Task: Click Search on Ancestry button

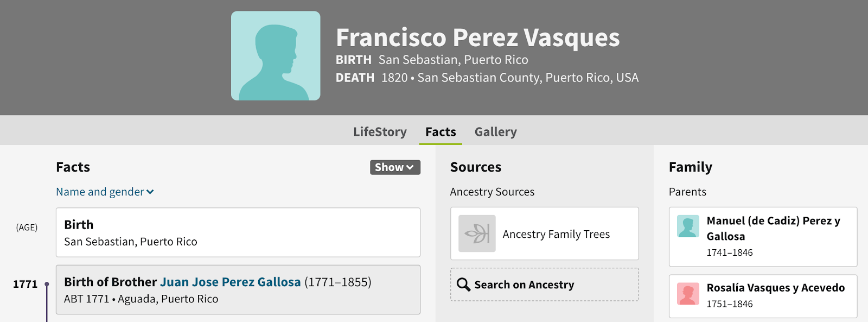Action: tap(544, 285)
